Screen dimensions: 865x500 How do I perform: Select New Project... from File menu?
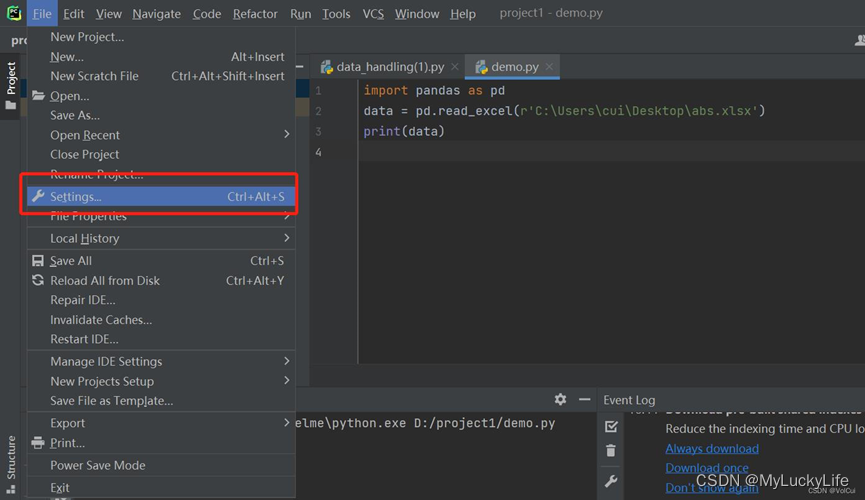click(x=161, y=37)
